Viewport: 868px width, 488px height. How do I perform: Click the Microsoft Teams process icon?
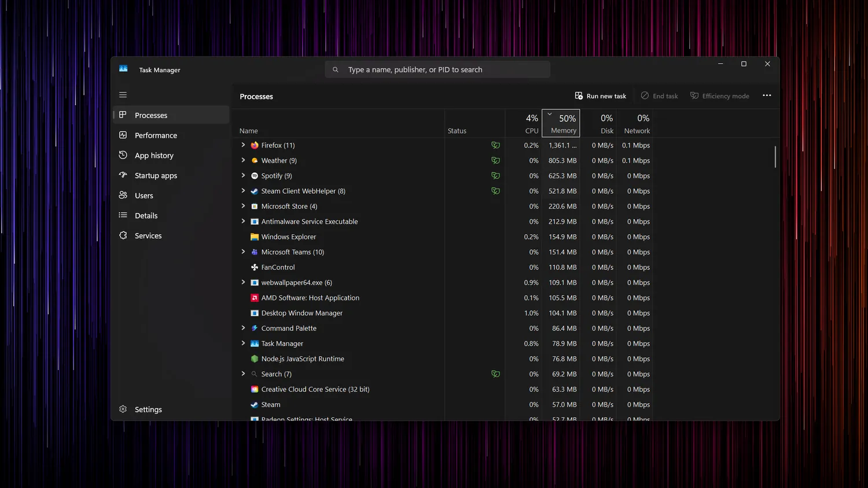click(255, 252)
